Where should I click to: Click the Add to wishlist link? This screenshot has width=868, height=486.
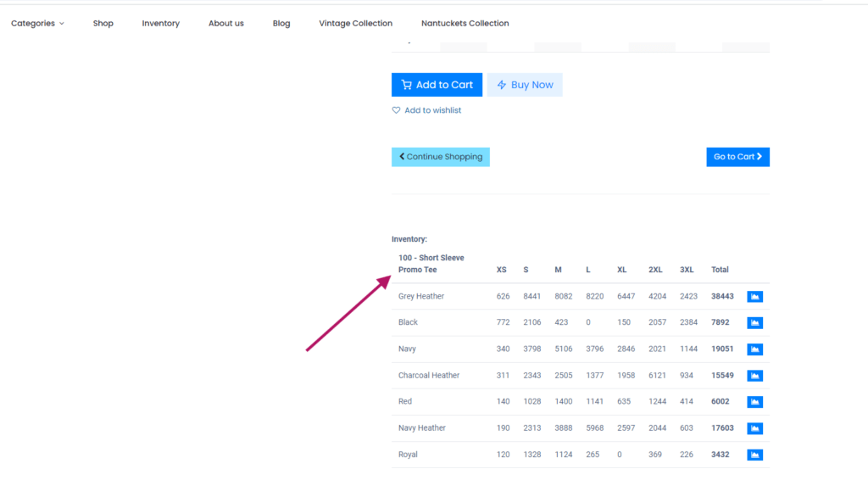tap(432, 110)
